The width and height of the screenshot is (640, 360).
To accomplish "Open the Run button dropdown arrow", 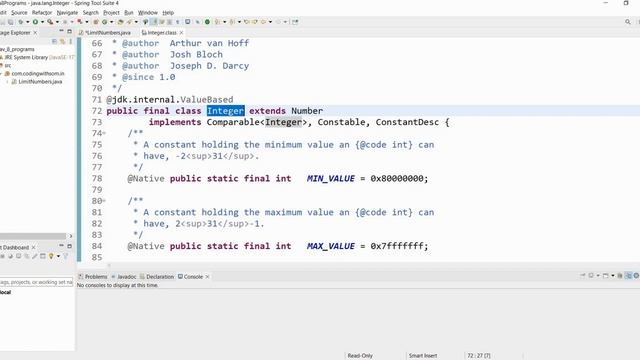I will [x=42, y=22].
